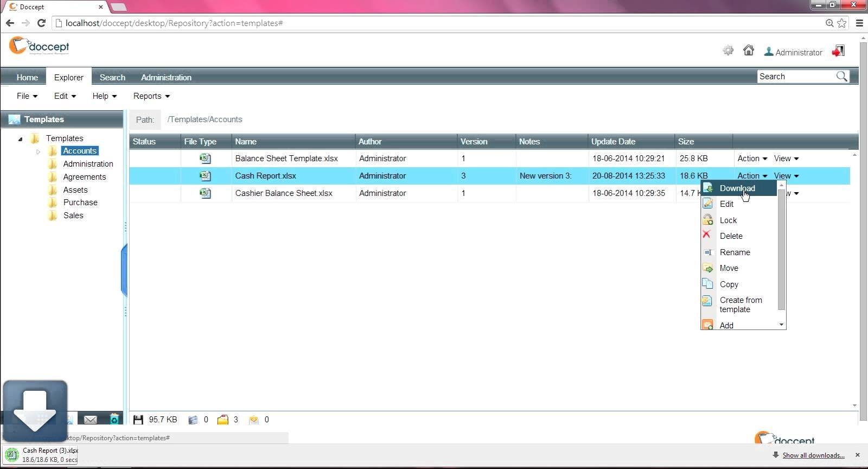This screenshot has height=469, width=868.
Task: Click the mail envelope icon in bottom bar
Action: [x=91, y=420]
